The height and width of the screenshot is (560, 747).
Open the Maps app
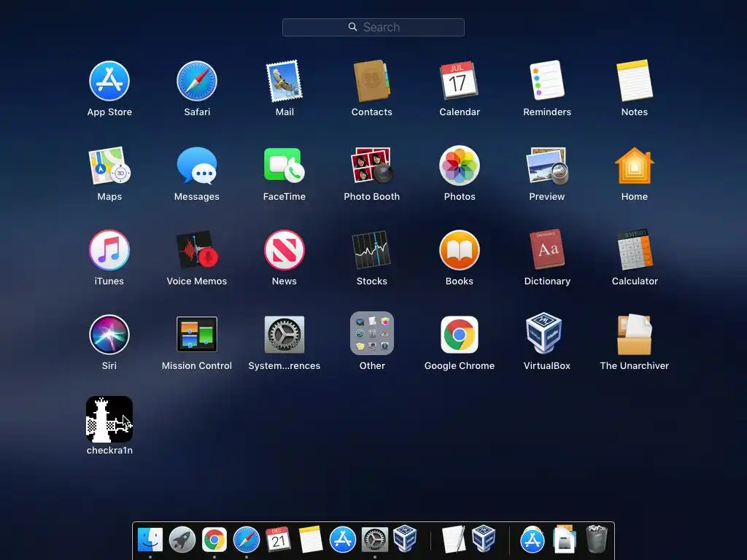(109, 166)
